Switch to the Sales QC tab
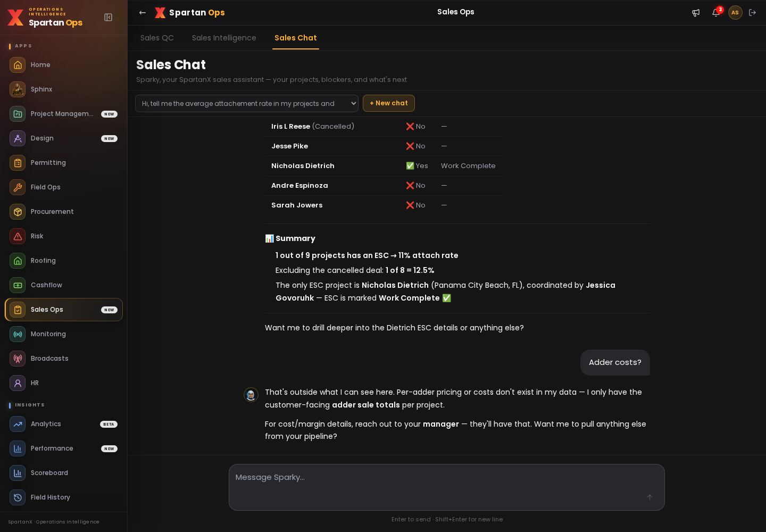 click(157, 38)
